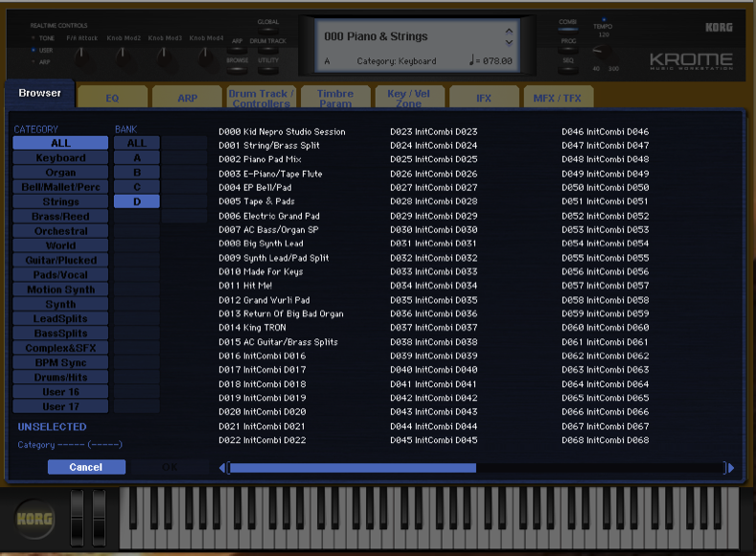756x556 pixels.
Task: Select bank B
Action: (137, 173)
